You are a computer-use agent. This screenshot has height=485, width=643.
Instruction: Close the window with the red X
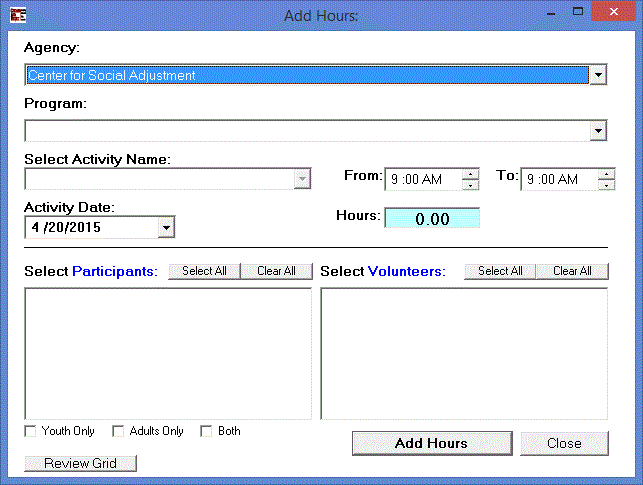613,11
